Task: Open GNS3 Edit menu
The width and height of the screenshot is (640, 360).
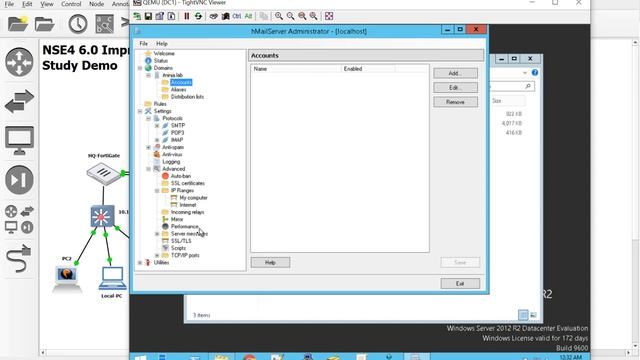Action: (x=27, y=4)
